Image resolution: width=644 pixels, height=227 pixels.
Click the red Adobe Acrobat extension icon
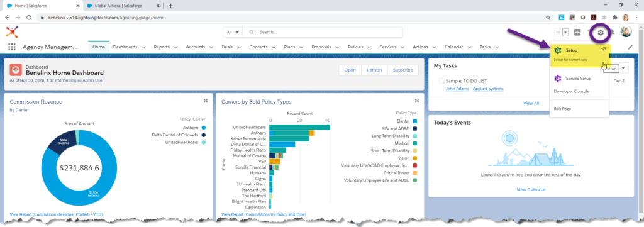tap(594, 18)
